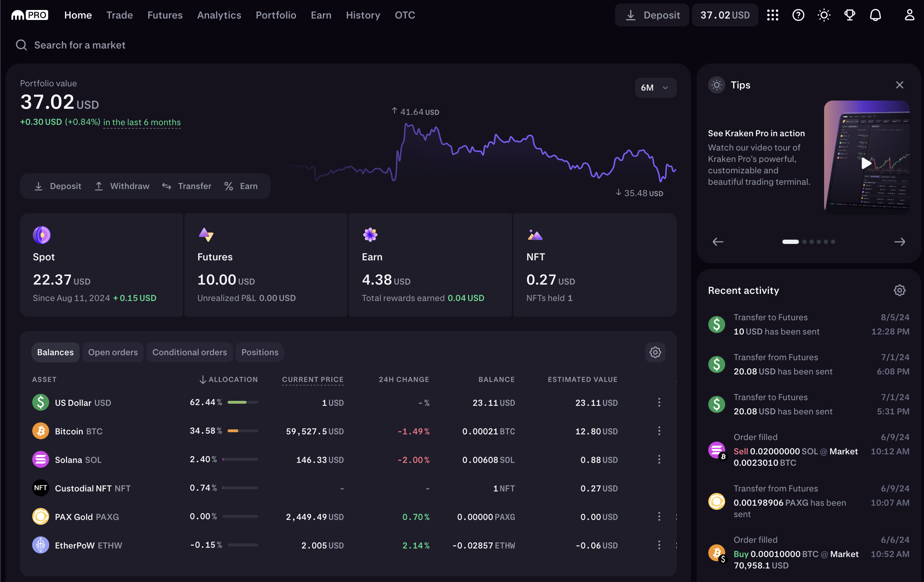Viewport: 924px width, 582px height.
Task: Open the apps grid menu icon
Action: (x=772, y=15)
